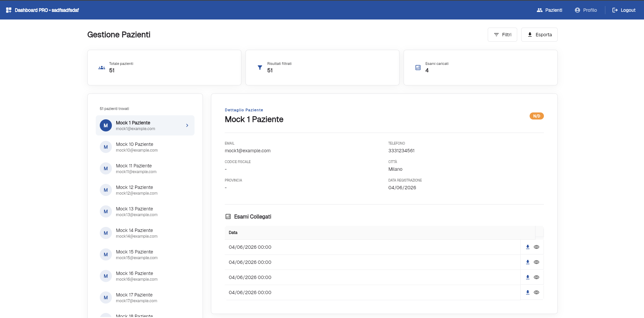Viewport: 644px width, 318px height.
Task: Open the Pazienti navigation item
Action: pos(549,10)
